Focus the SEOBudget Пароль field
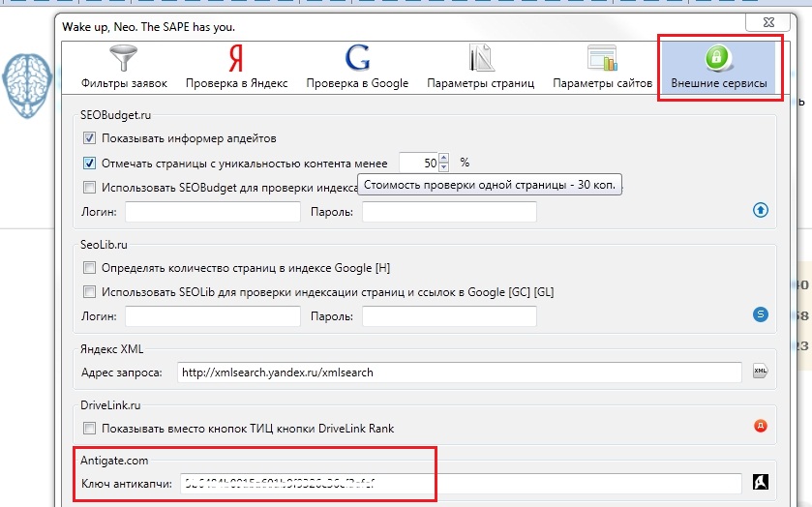The image size is (812, 507). [449, 212]
